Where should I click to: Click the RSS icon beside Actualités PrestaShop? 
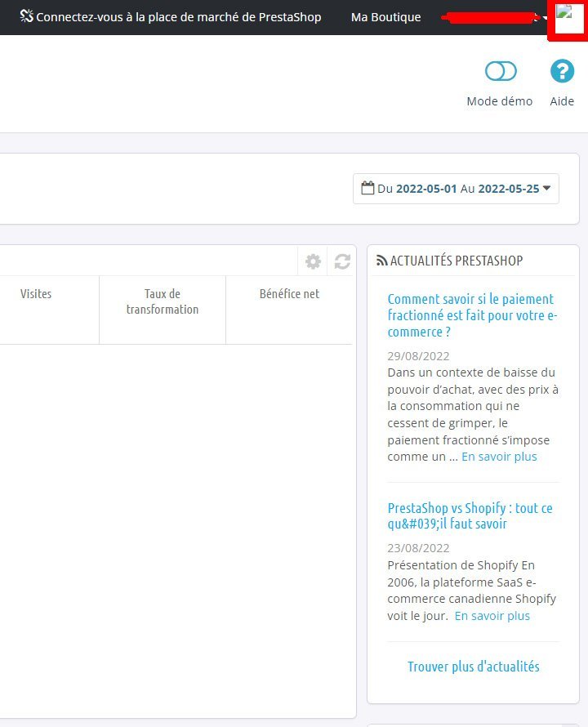coord(381,261)
